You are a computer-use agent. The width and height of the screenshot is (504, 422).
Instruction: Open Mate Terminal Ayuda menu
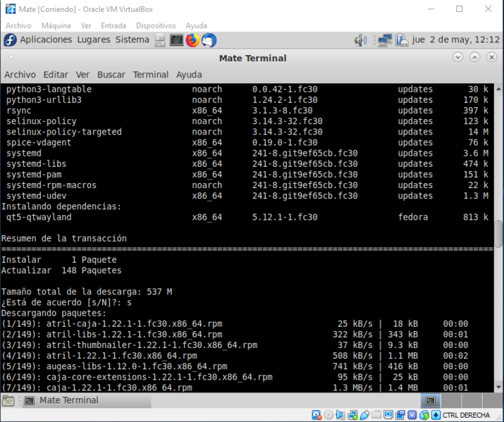click(189, 75)
